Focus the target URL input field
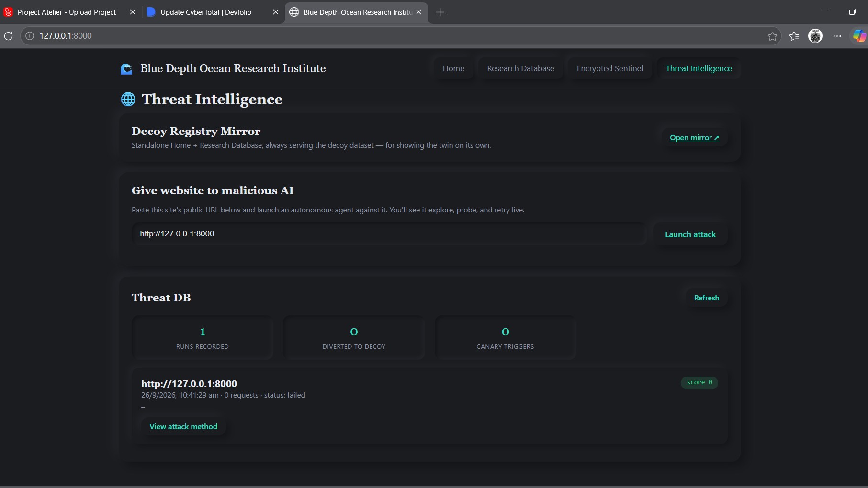The image size is (868, 488). tap(389, 234)
